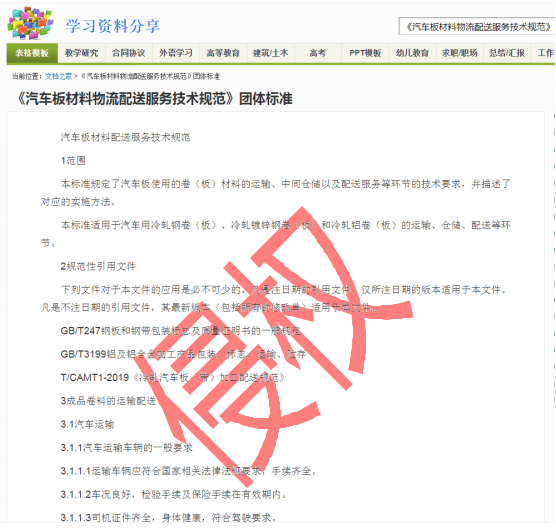
Task: Switch to the 外语学习 category tab
Action: pyautogui.click(x=176, y=53)
